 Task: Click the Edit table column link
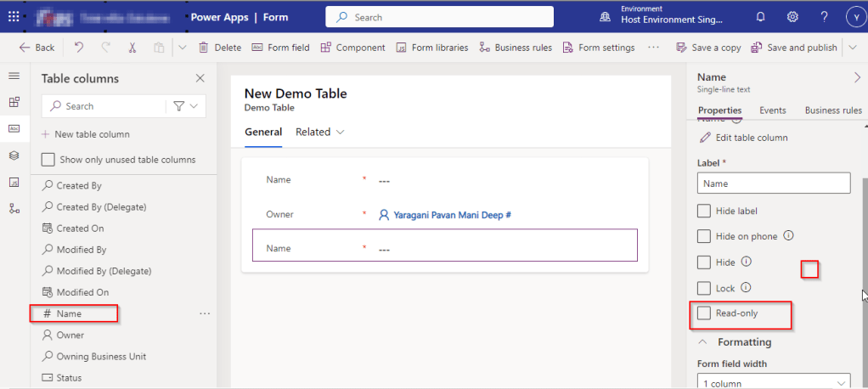click(751, 138)
